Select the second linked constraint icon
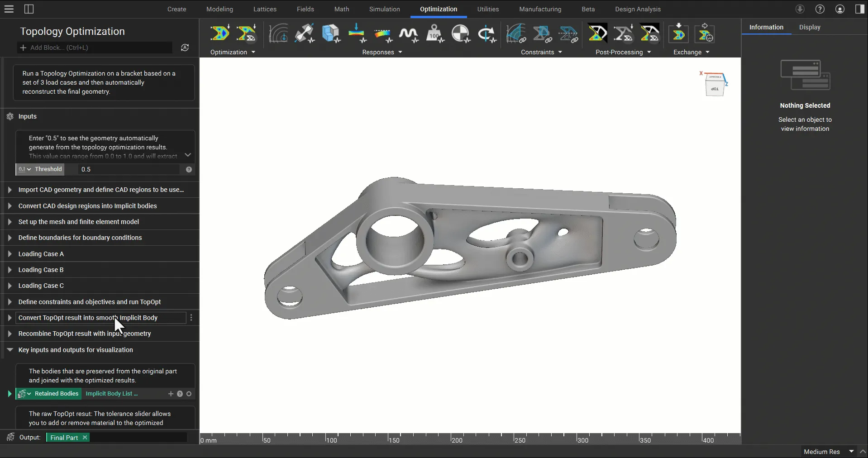Viewport: 868px width, 458px height. pyautogui.click(x=543, y=33)
